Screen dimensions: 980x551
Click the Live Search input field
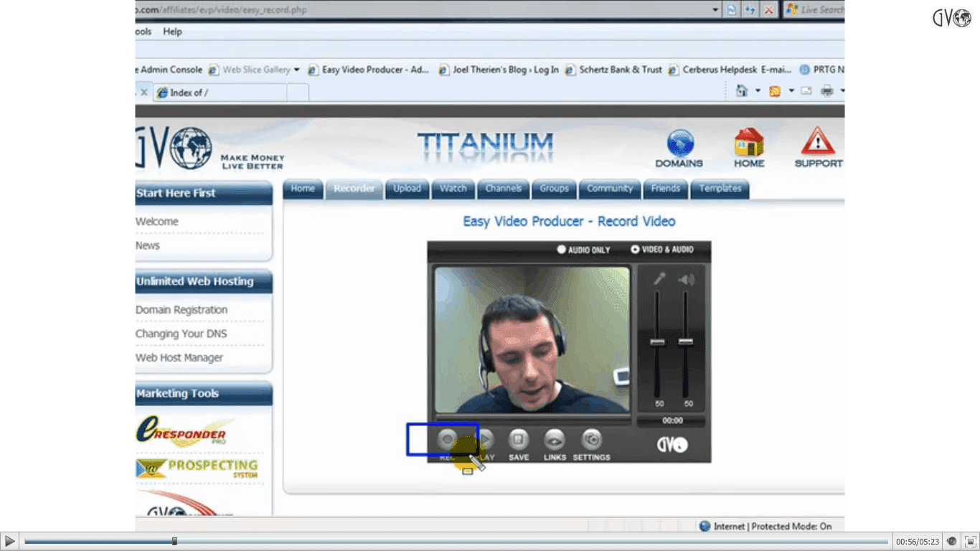(x=821, y=10)
